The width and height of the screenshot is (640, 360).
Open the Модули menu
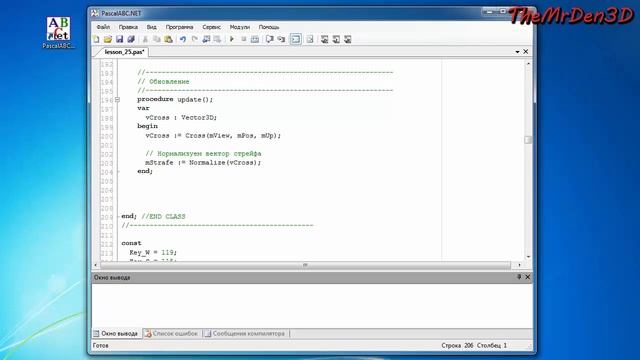240,27
